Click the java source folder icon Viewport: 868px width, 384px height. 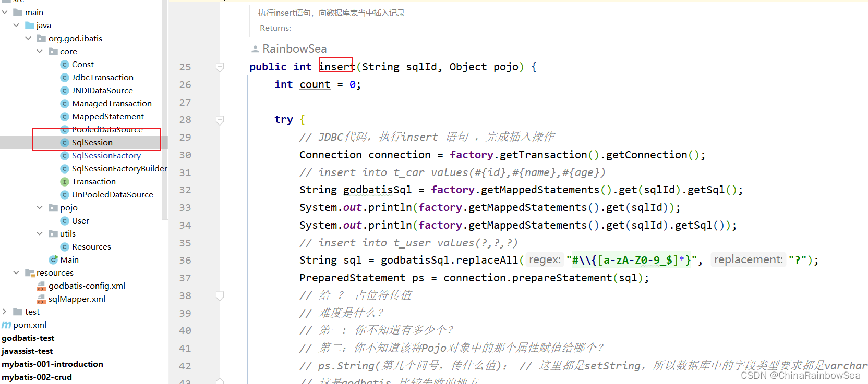[x=30, y=25]
